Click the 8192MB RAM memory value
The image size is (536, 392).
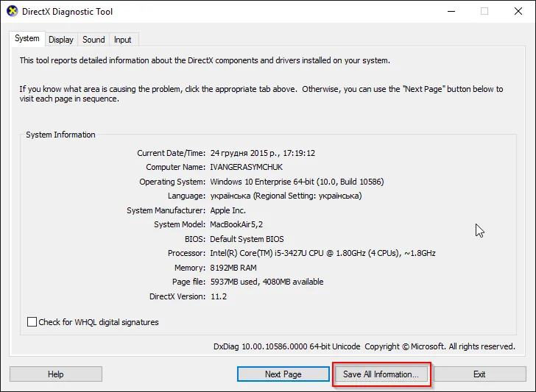point(233,268)
